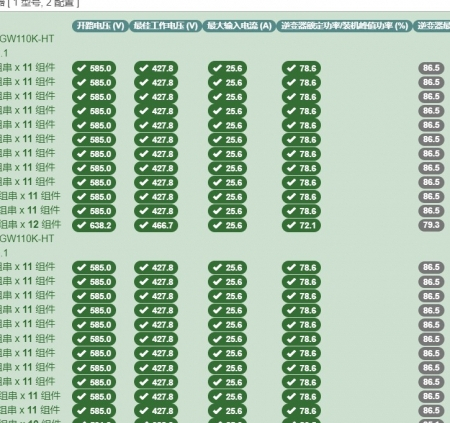Image resolution: width=450 pixels, height=423 pixels.
Task: Click the 最大输入电流 (A) header pill
Action: (x=239, y=26)
